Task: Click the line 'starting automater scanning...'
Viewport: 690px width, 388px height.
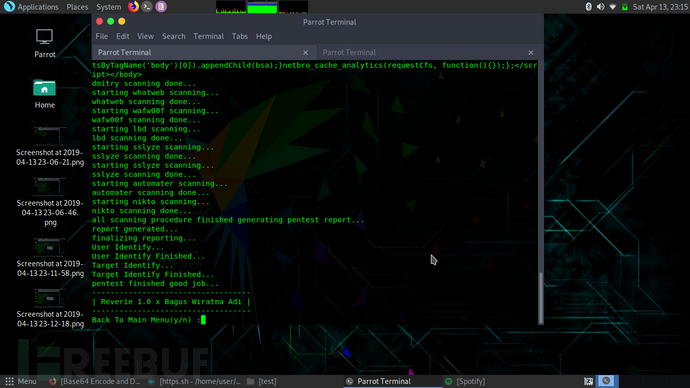Action: pyautogui.click(x=160, y=184)
